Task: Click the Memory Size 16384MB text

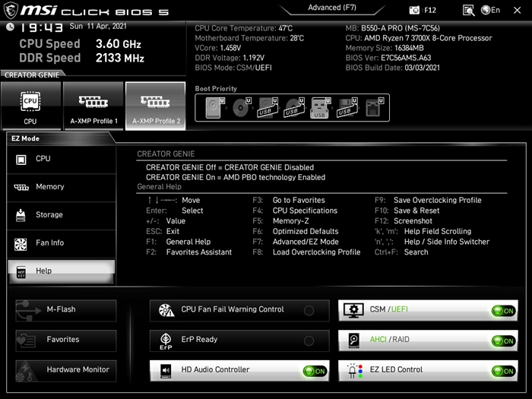Action: click(385, 48)
